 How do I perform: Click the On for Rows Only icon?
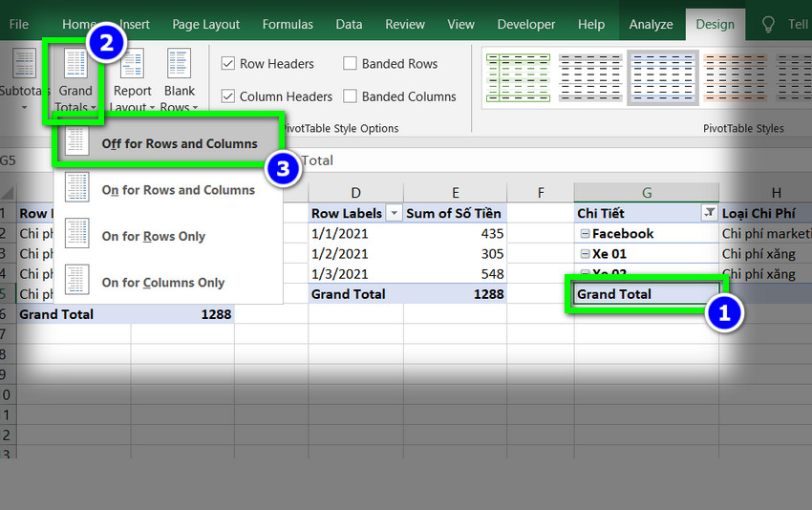click(x=76, y=233)
